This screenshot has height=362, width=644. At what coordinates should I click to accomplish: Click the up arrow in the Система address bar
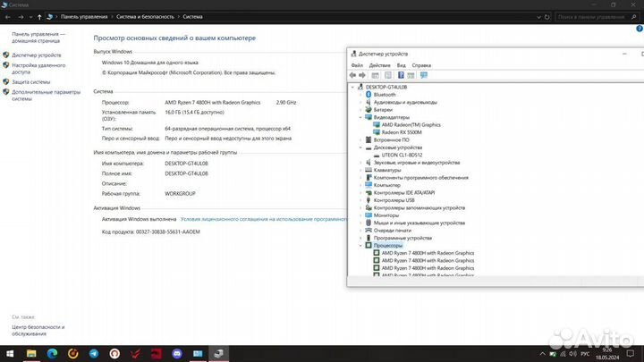(x=39, y=17)
